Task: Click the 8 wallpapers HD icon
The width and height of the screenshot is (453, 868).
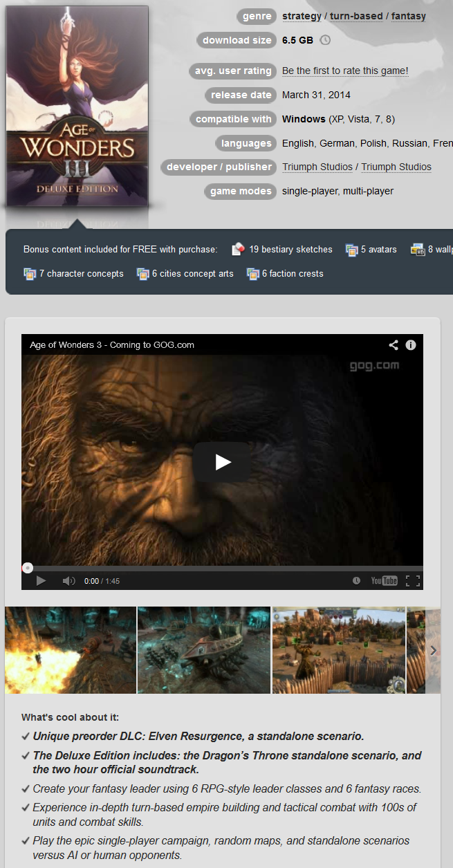Action: pyautogui.click(x=417, y=250)
